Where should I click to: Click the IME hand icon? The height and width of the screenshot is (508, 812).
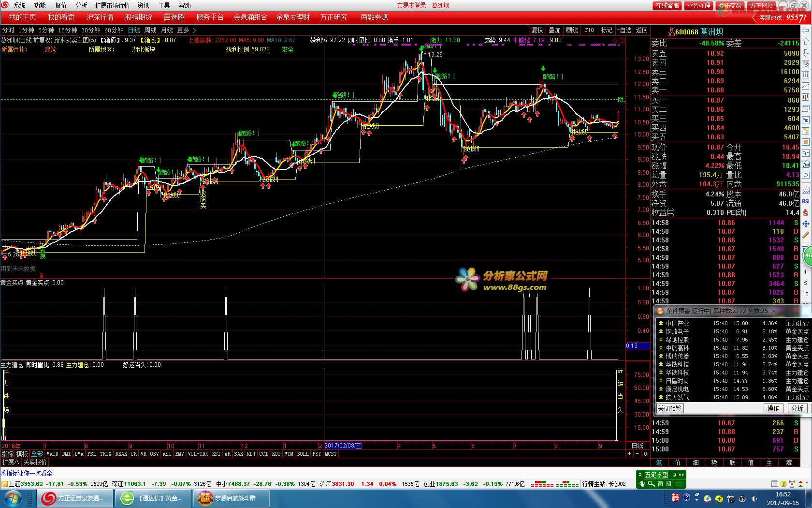(x=642, y=483)
